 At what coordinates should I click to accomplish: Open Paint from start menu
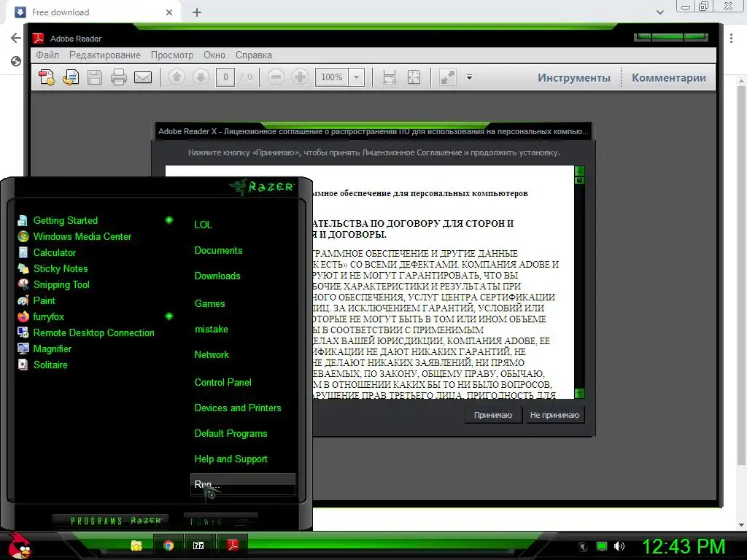pyautogui.click(x=44, y=300)
